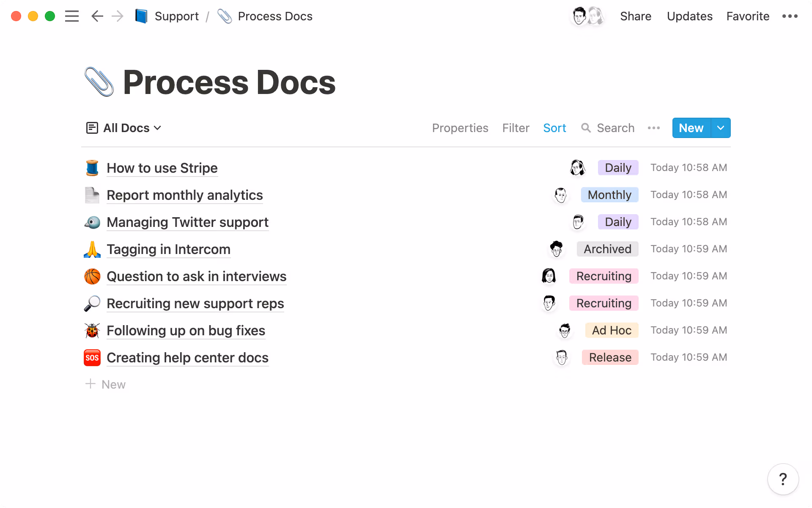Click the magnifying glass icon beside Recruiting new support reps
The height and width of the screenshot is (508, 812).
pos(92,303)
